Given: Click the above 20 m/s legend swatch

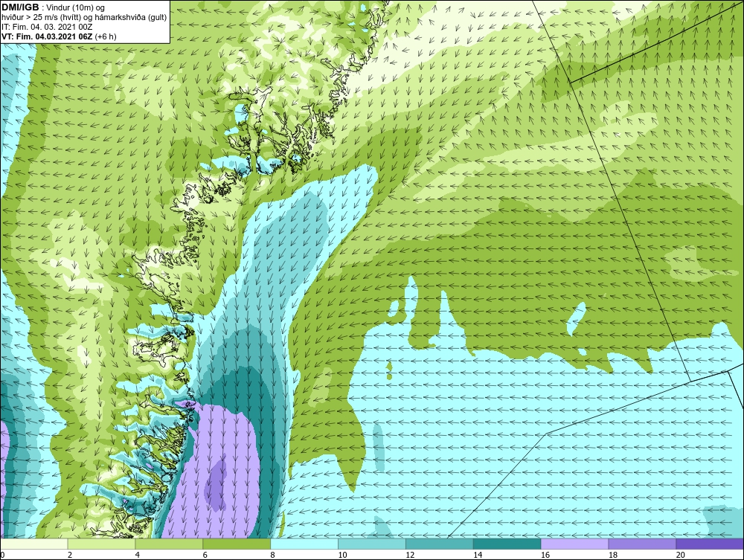Looking at the screenshot, I should (710, 544).
